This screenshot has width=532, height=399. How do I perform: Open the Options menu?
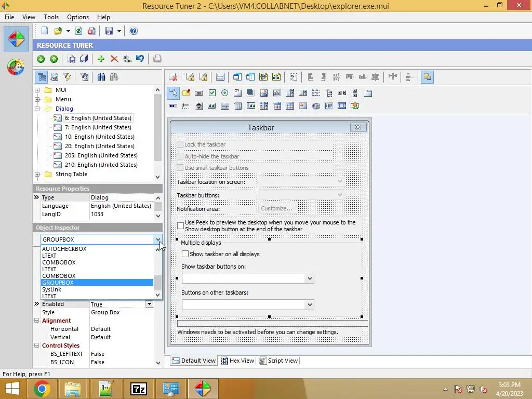click(78, 17)
